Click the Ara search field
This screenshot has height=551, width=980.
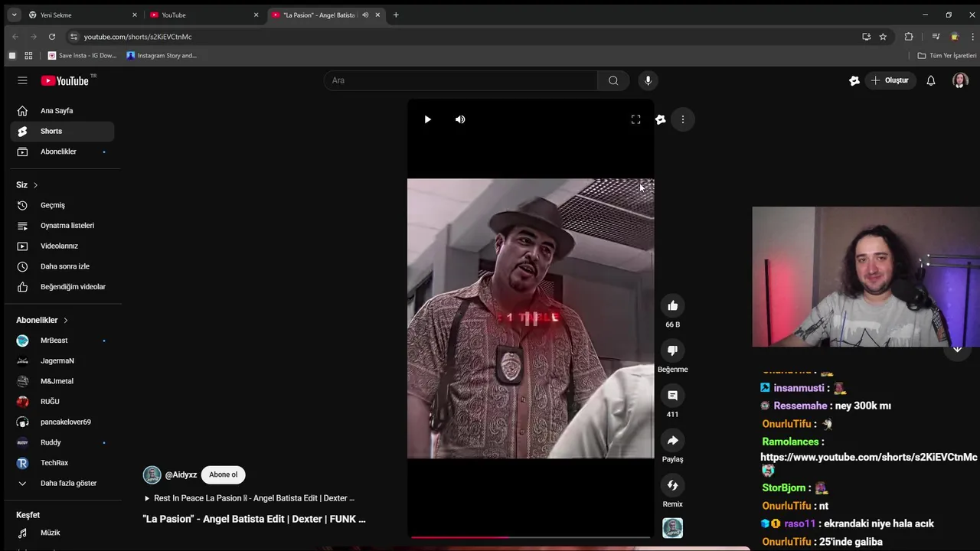(x=461, y=80)
